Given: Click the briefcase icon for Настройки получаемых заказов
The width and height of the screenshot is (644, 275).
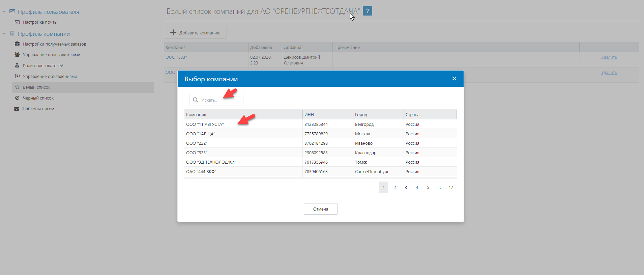Looking at the screenshot, I should click(17, 44).
